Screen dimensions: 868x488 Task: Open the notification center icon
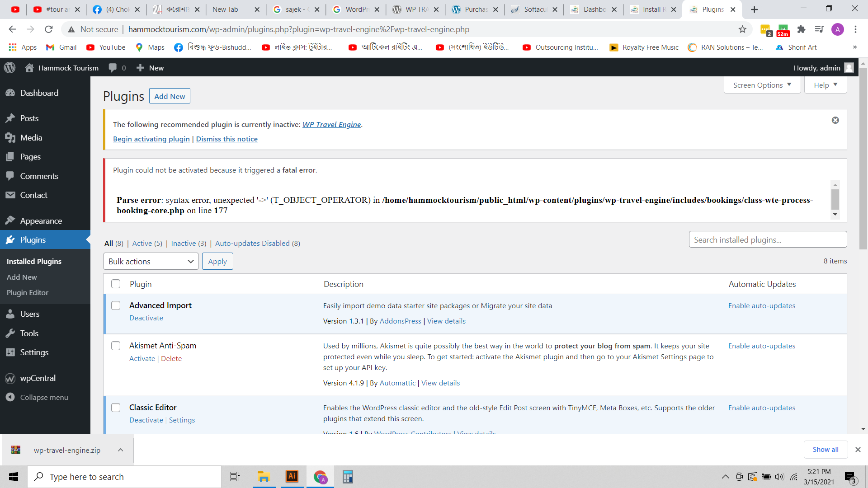(850, 477)
